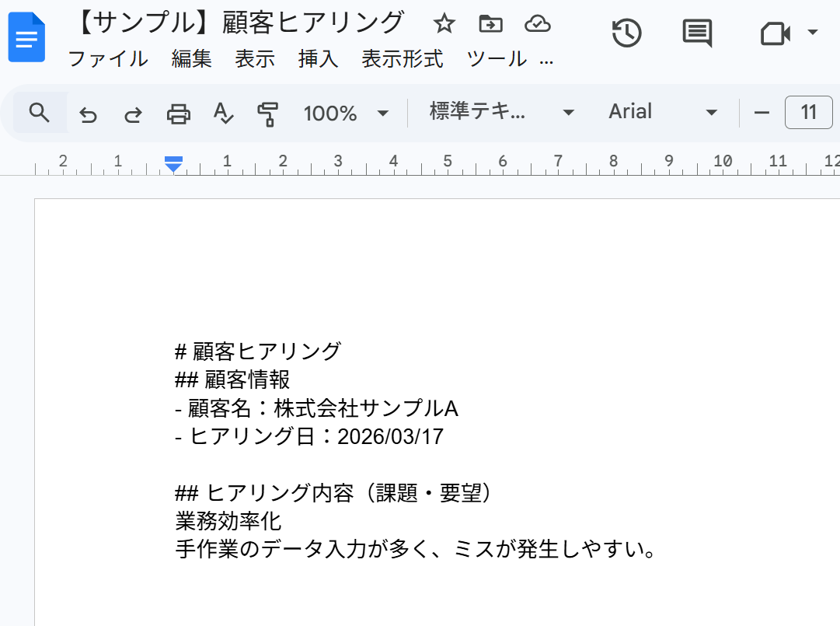Image resolution: width=840 pixels, height=626 pixels.
Task: Click the text 'ヒアリング日：2026/03/17'
Action: [x=316, y=436]
